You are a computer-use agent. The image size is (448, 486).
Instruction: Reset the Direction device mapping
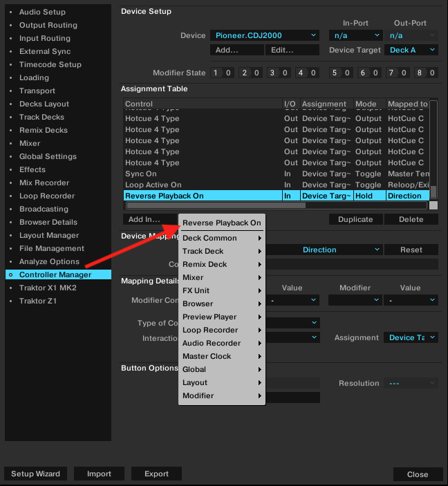(411, 250)
